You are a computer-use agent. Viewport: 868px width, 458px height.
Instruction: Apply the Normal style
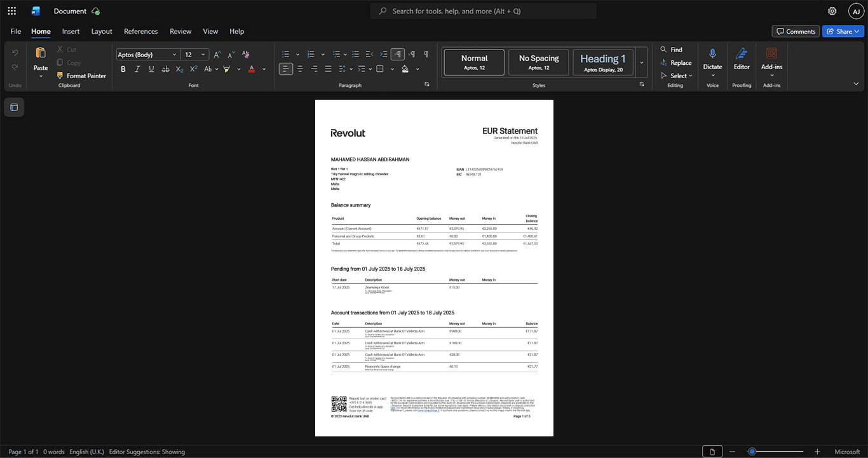475,62
